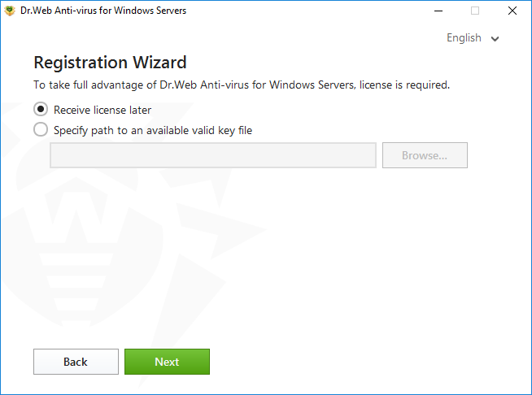Click the Dr.Web icon in the title bar
The height and width of the screenshot is (395, 532).
point(10,11)
